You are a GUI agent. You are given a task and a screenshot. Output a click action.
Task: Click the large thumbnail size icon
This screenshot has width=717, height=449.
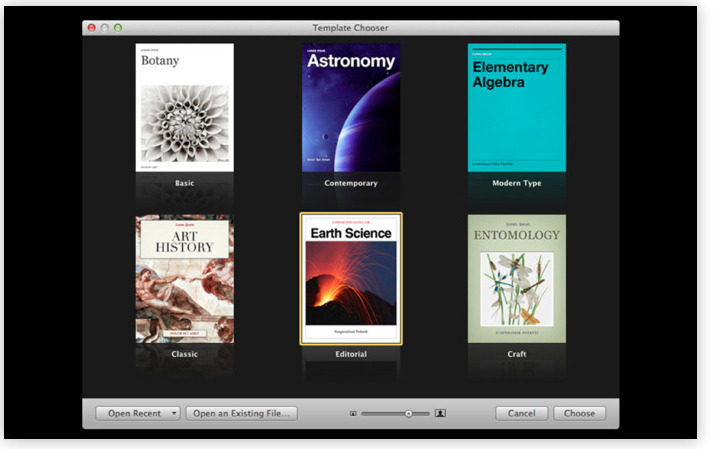click(x=440, y=413)
